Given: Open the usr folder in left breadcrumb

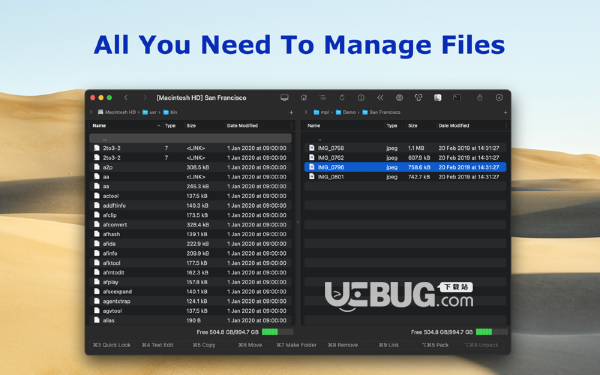Looking at the screenshot, I should (150, 112).
